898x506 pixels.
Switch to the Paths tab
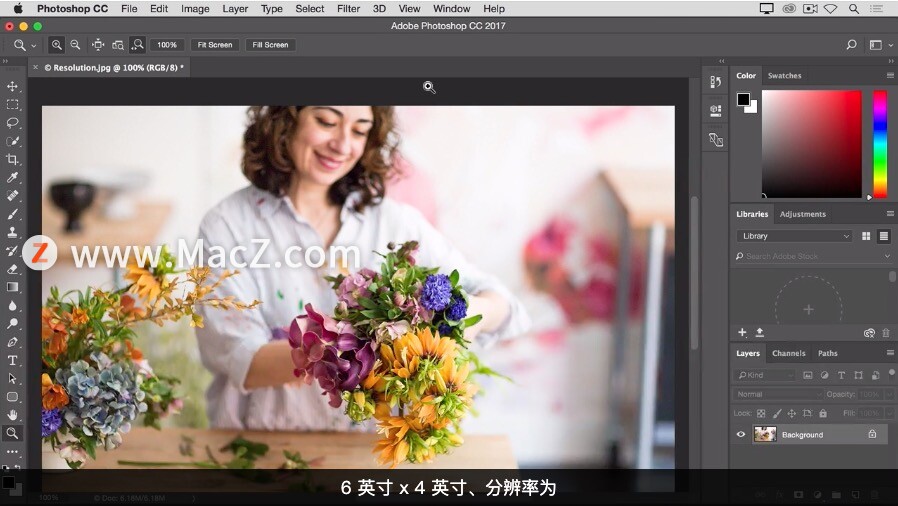click(x=828, y=353)
